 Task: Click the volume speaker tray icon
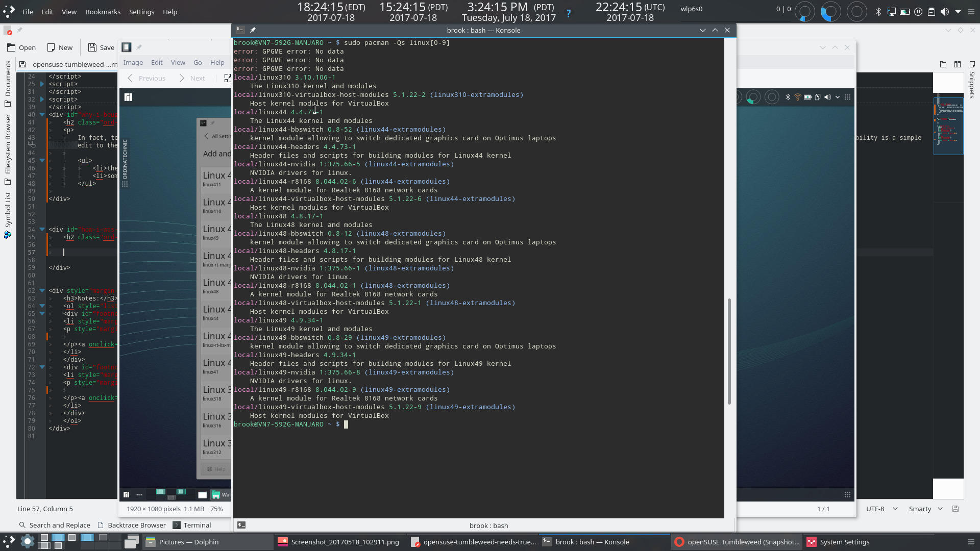click(x=945, y=12)
